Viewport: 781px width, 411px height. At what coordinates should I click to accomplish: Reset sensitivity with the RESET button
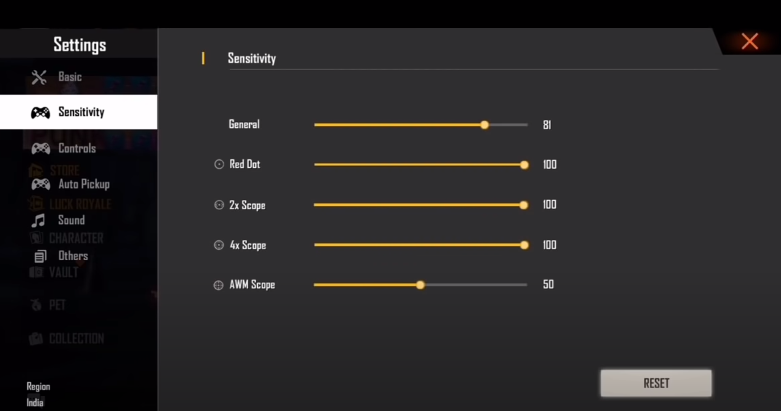[x=656, y=383]
